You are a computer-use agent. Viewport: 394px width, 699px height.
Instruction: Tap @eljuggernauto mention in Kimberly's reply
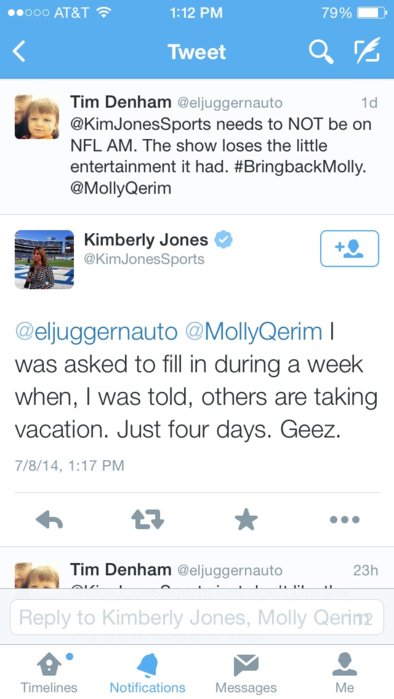click(96, 333)
